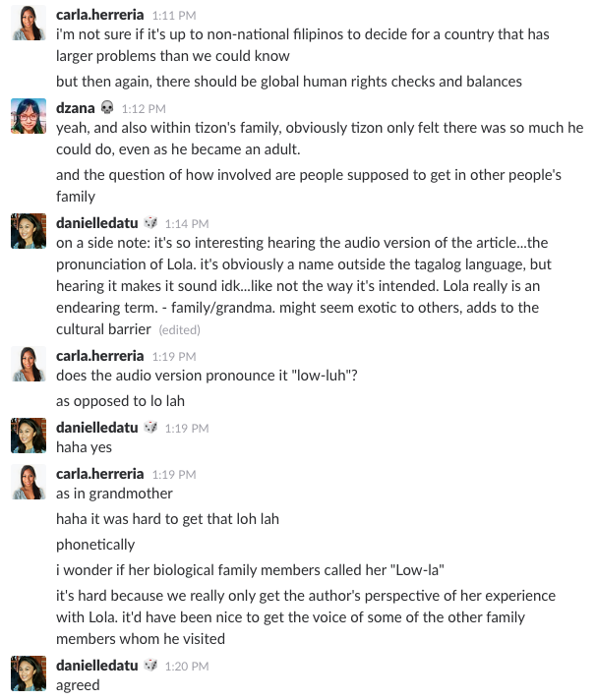Click the skull status emoji beside dzana
The height and width of the screenshot is (700, 596).
[x=107, y=107]
